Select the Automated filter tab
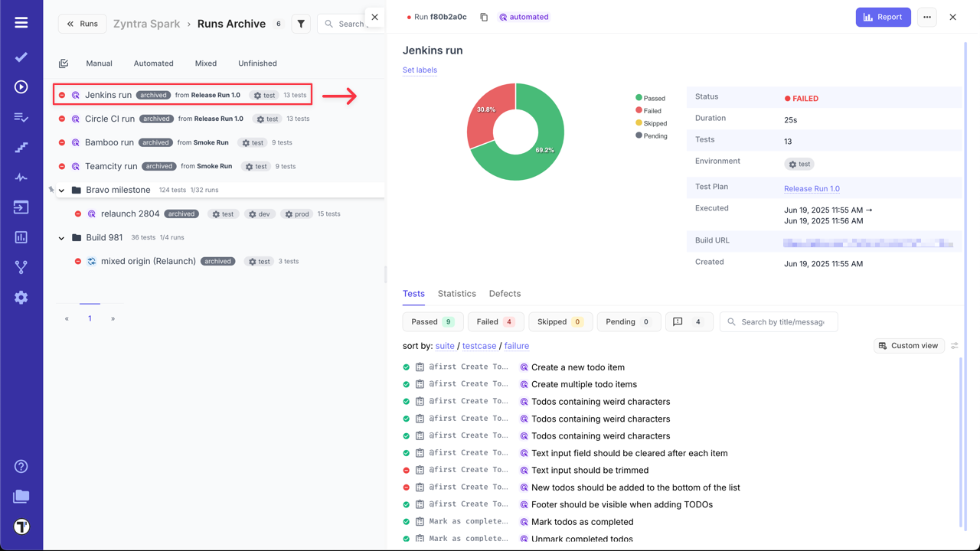This screenshot has width=980, height=551. tap(153, 63)
